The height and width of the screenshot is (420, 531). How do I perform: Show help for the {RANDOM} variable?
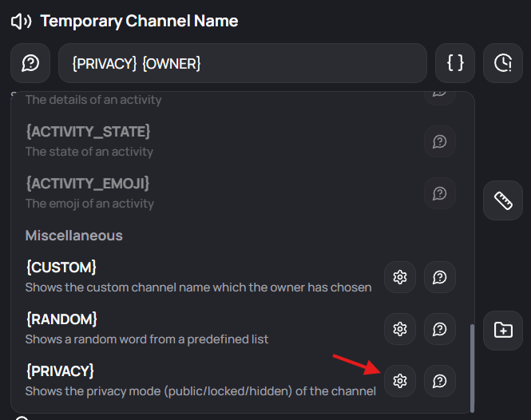[x=440, y=329]
